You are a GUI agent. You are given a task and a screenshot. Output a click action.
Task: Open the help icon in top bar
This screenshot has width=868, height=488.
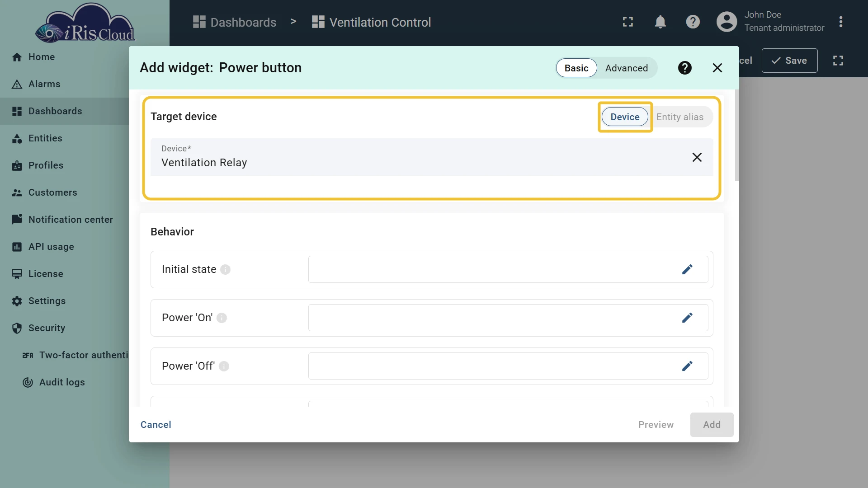click(x=693, y=22)
